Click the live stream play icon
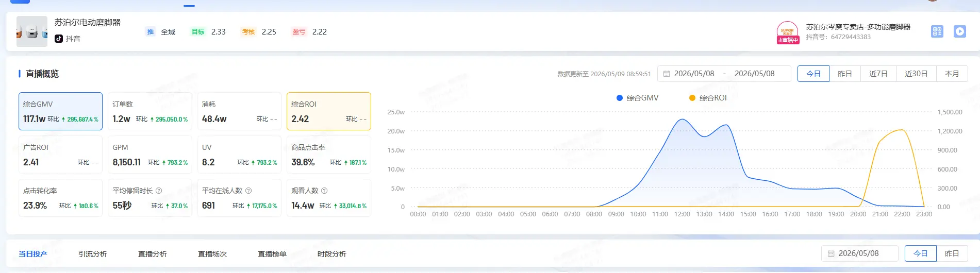 click(x=959, y=31)
